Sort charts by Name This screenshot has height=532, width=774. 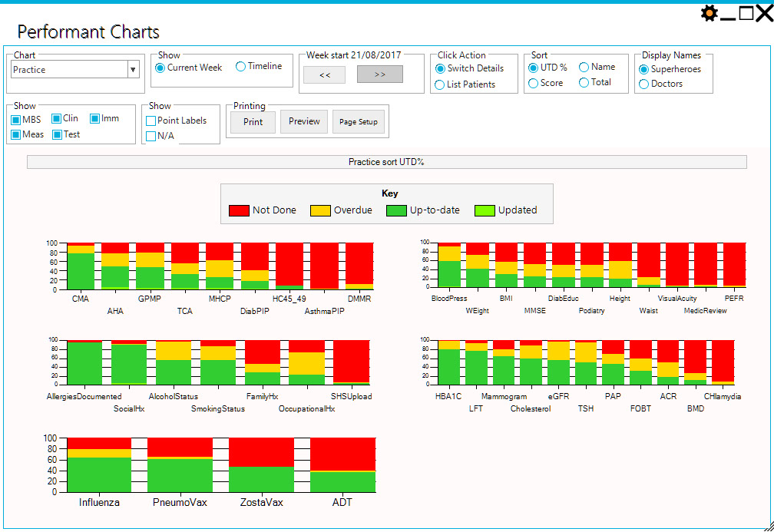tap(584, 68)
